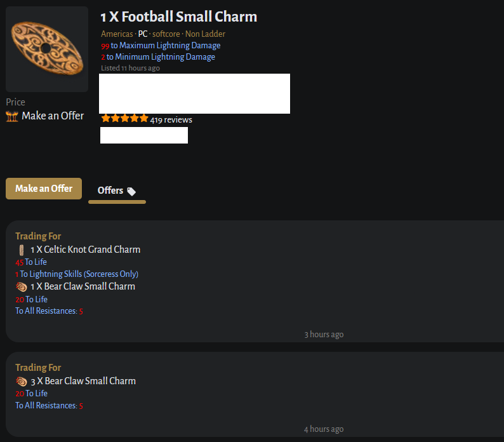Click the Football Small Charm item image
This screenshot has height=442, width=504.
(47, 49)
